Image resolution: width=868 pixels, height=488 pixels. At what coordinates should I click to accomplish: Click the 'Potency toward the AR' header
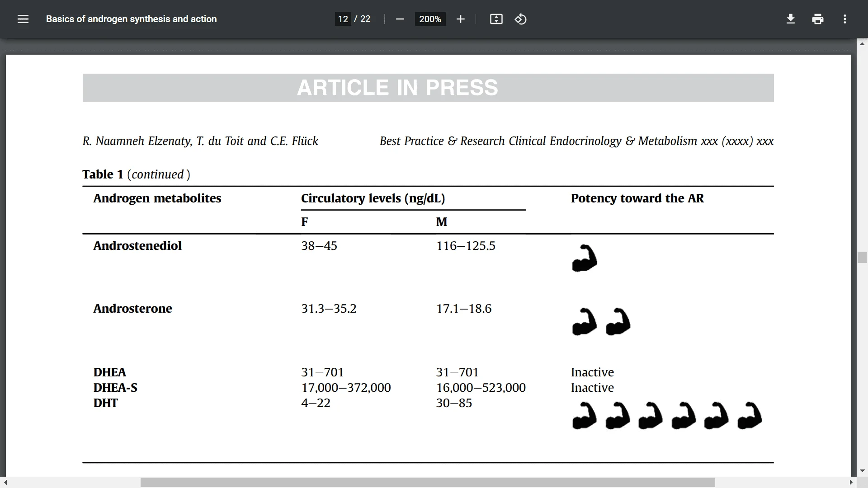637,198
